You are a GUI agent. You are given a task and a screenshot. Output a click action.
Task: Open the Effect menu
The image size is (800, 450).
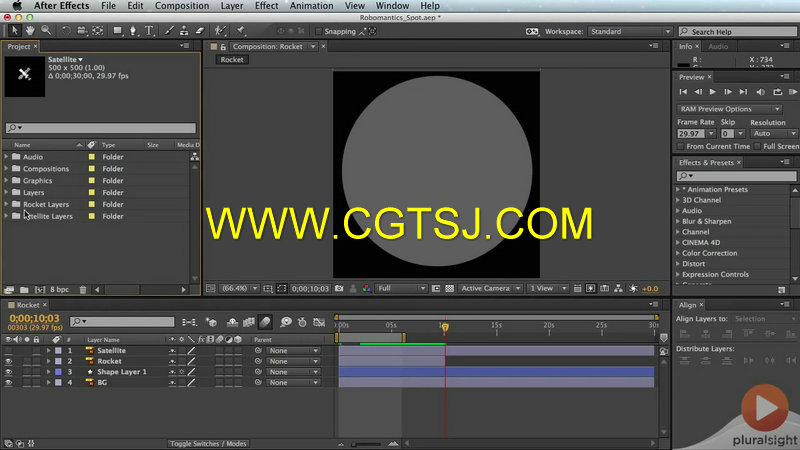coord(266,6)
